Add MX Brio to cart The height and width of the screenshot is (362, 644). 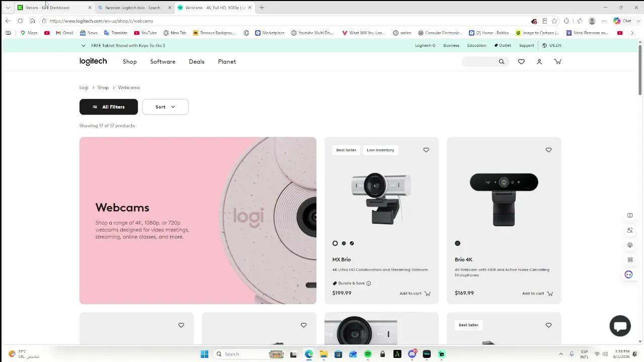(415, 293)
